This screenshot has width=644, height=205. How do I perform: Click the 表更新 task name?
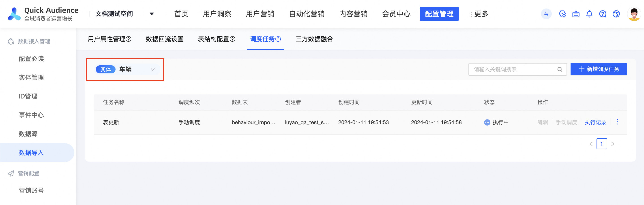[111, 122]
